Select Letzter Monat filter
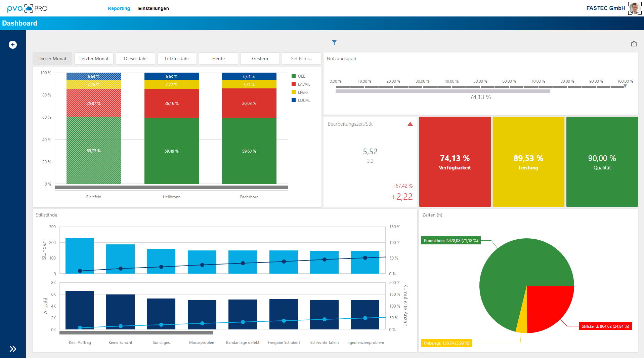 (94, 58)
